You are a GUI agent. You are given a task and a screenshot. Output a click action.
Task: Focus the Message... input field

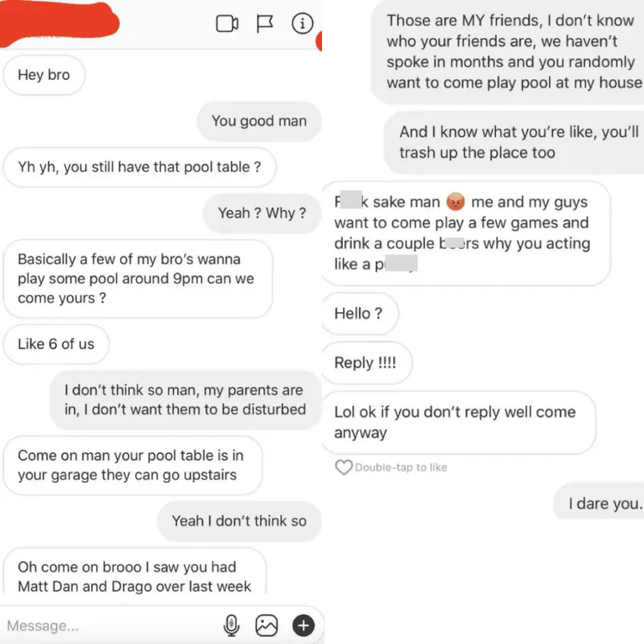point(111,625)
